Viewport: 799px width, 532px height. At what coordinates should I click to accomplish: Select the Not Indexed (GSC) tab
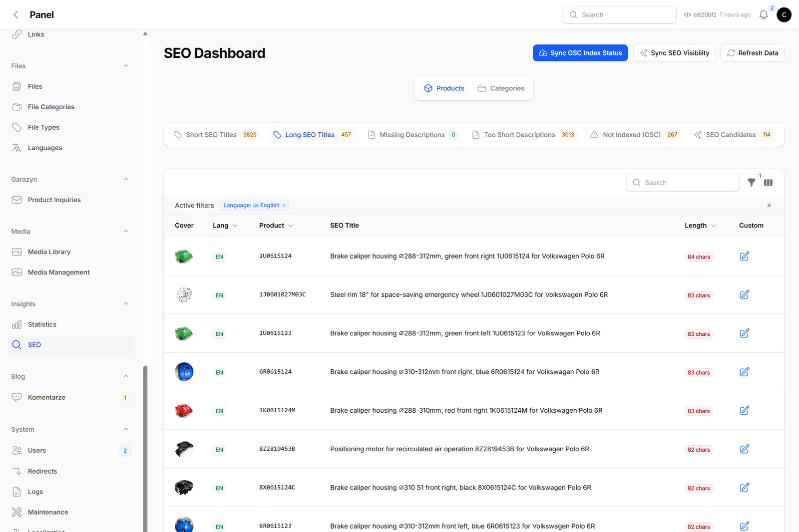click(635, 135)
